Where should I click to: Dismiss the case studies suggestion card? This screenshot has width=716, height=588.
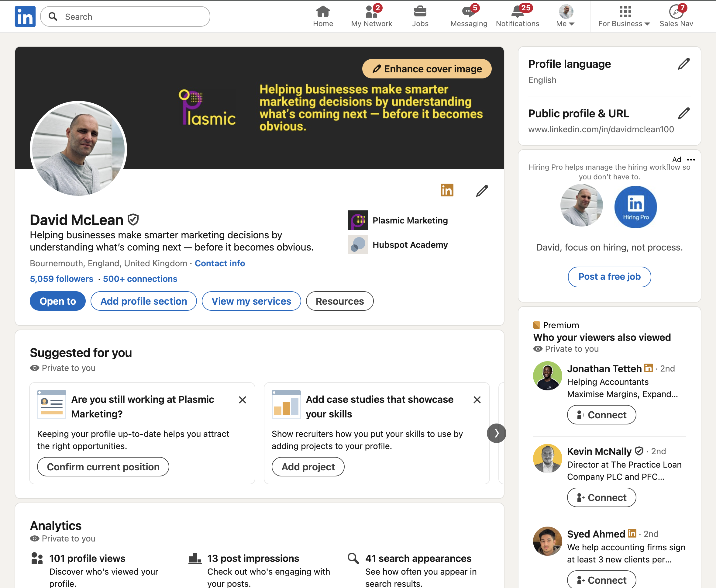point(477,400)
